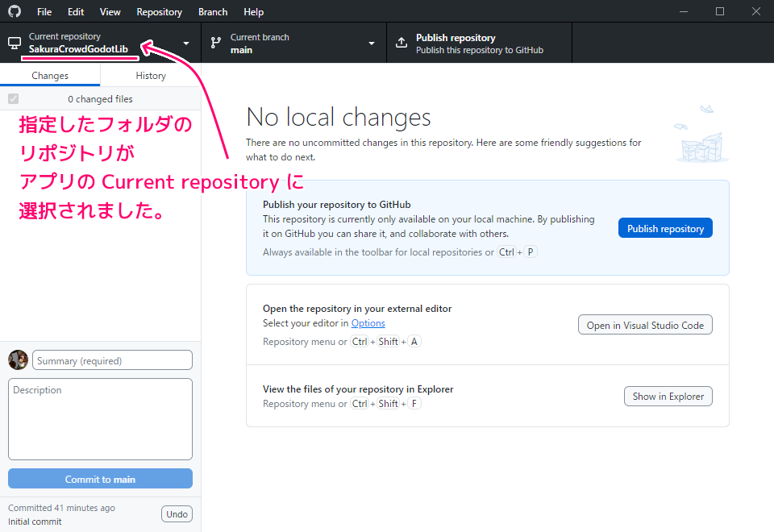
Task: Click the main branch name in the toolbar
Action: point(241,50)
